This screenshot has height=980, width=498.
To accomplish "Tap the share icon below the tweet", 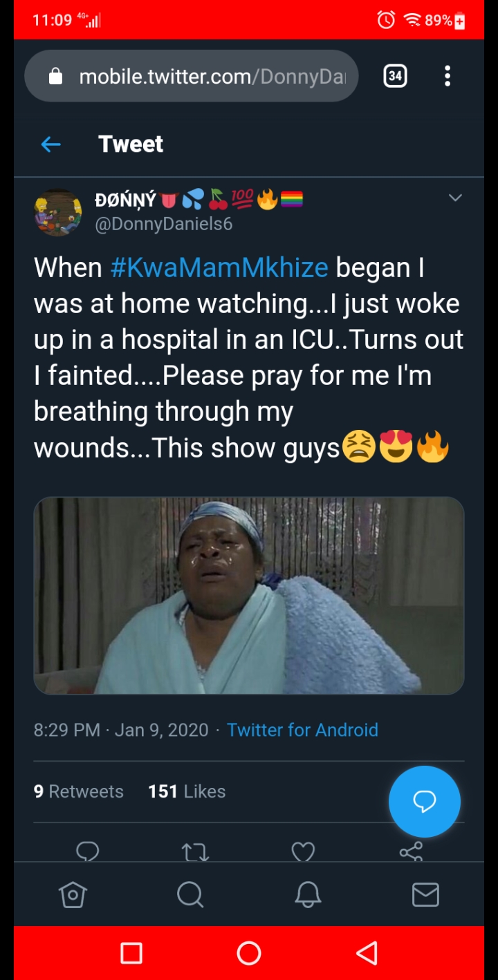I will (x=411, y=851).
